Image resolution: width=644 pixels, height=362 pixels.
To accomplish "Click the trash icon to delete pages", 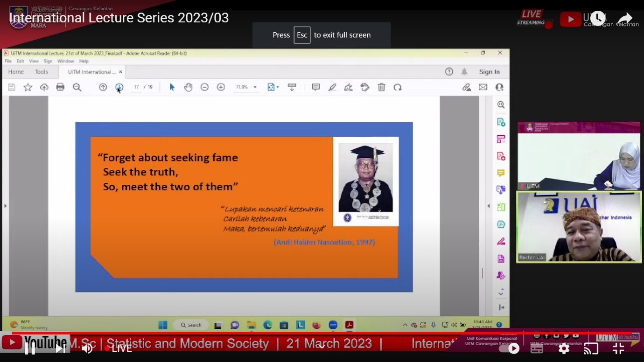I will 381,87.
